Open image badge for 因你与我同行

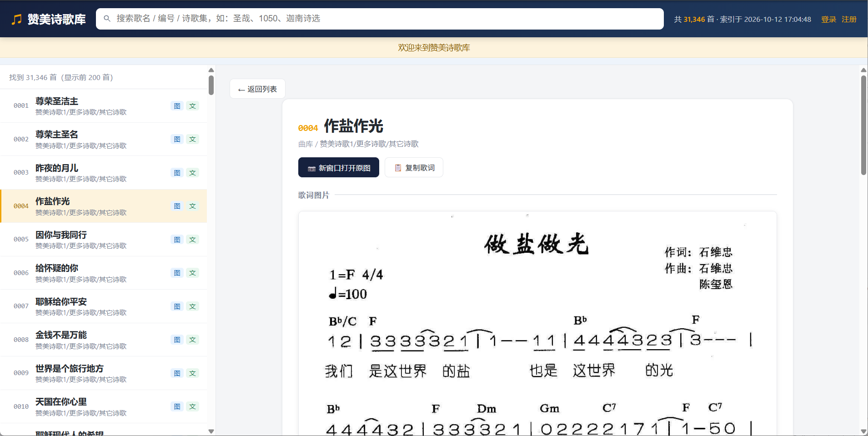tap(177, 240)
